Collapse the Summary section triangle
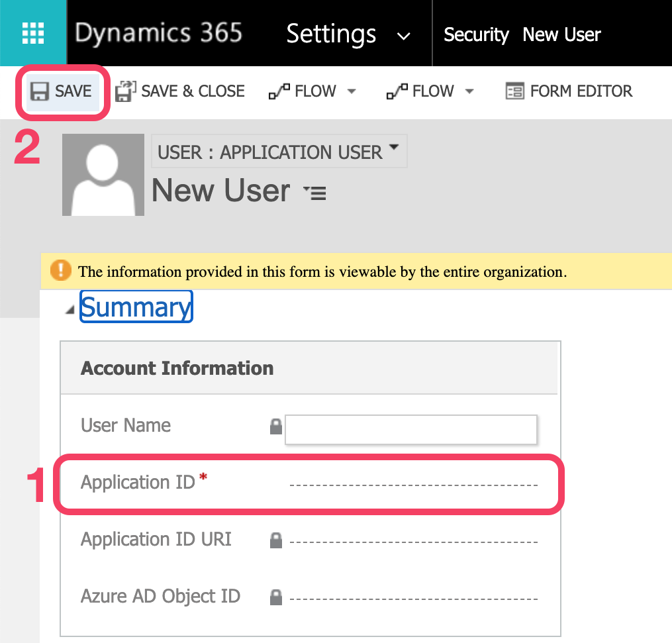This screenshot has height=643, width=672. click(70, 309)
